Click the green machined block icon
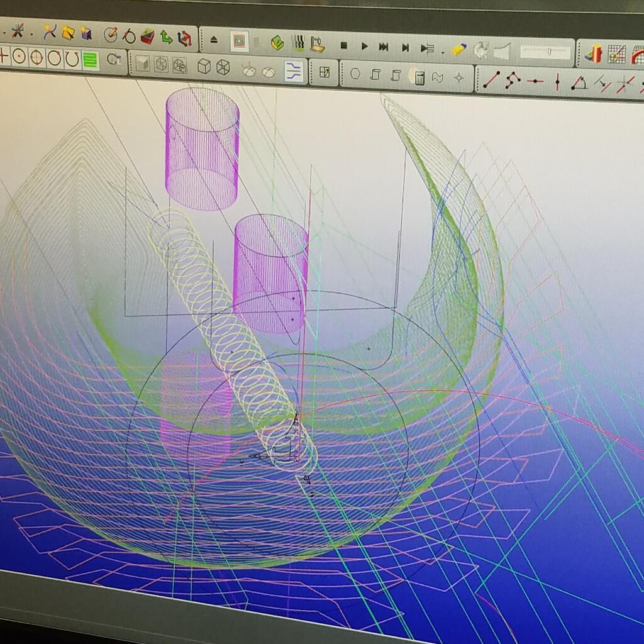The width and height of the screenshot is (644, 644). pyautogui.click(x=277, y=43)
